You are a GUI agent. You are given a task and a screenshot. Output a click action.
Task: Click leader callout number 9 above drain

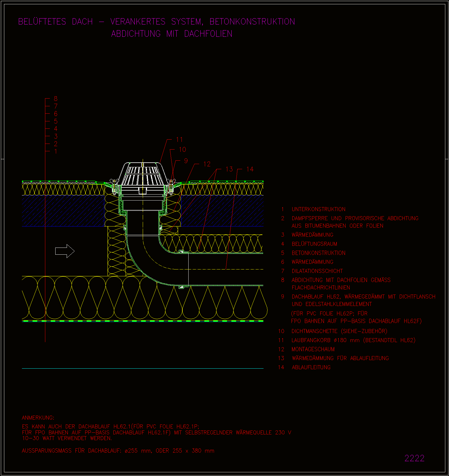click(x=186, y=161)
